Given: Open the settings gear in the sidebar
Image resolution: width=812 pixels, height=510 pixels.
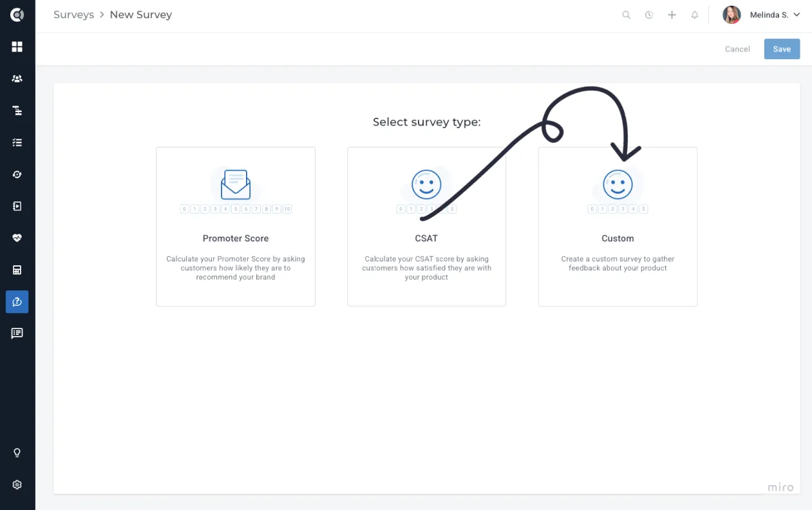Looking at the screenshot, I should [17, 485].
